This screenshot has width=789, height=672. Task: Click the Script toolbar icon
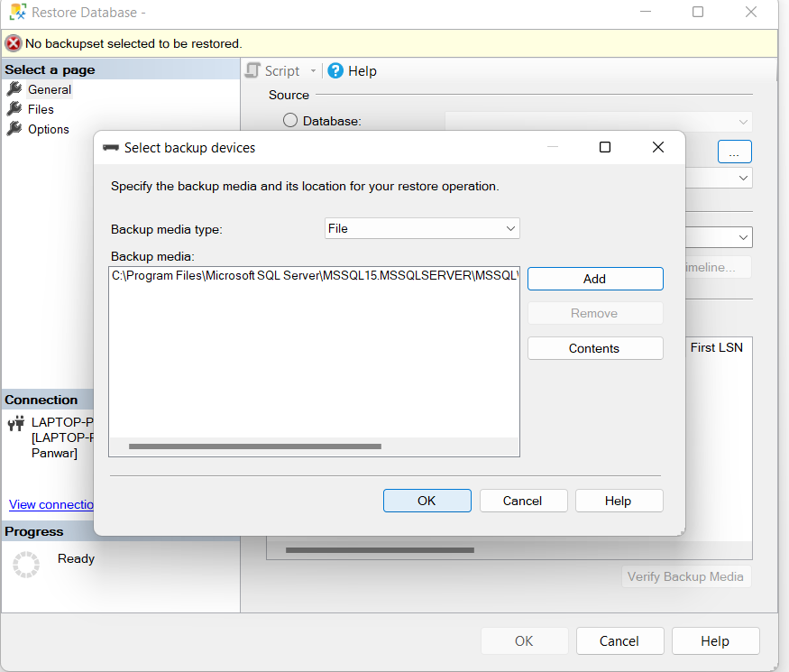point(253,70)
